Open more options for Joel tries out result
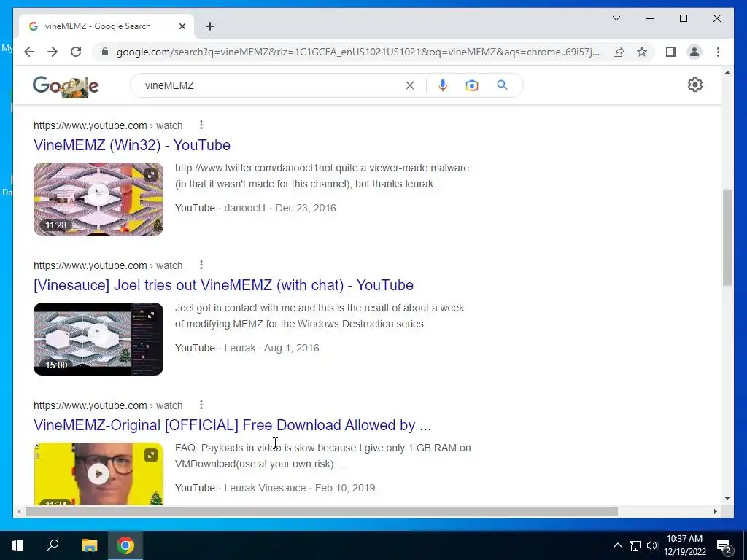747x560 pixels. pos(201,265)
